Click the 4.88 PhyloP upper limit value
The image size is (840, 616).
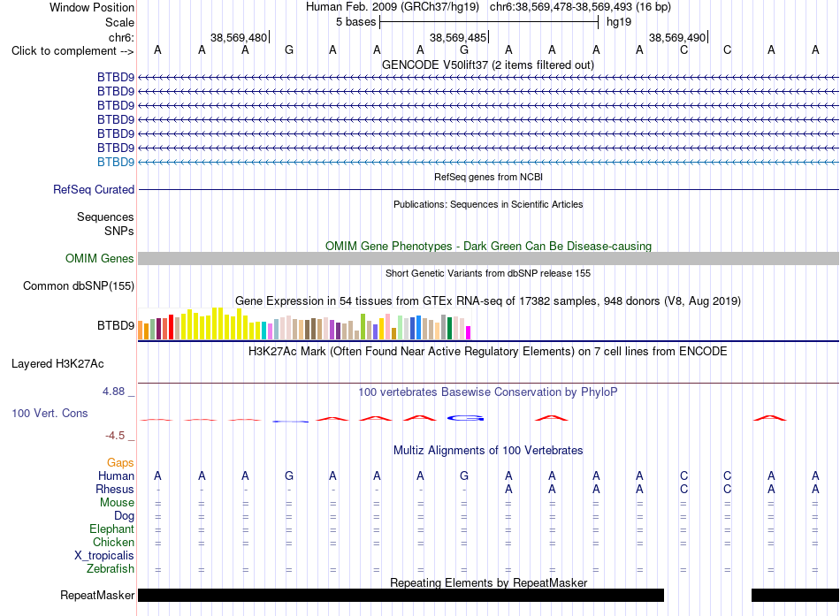113,392
